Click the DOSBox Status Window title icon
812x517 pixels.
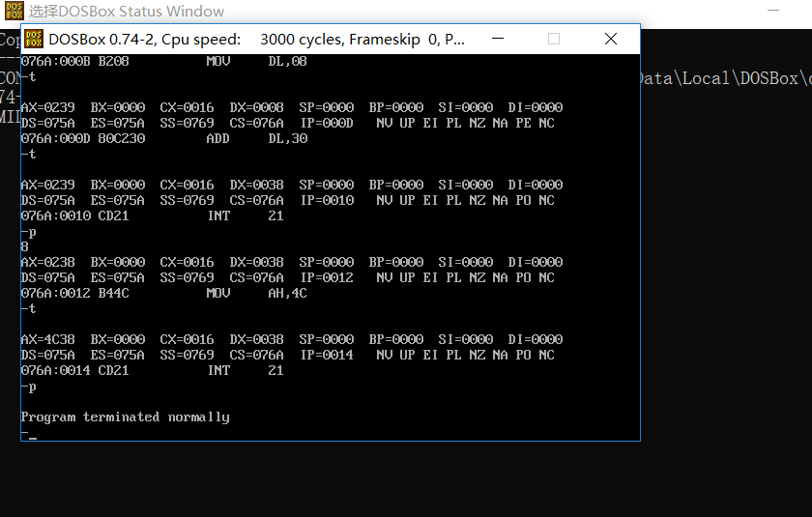click(x=14, y=11)
